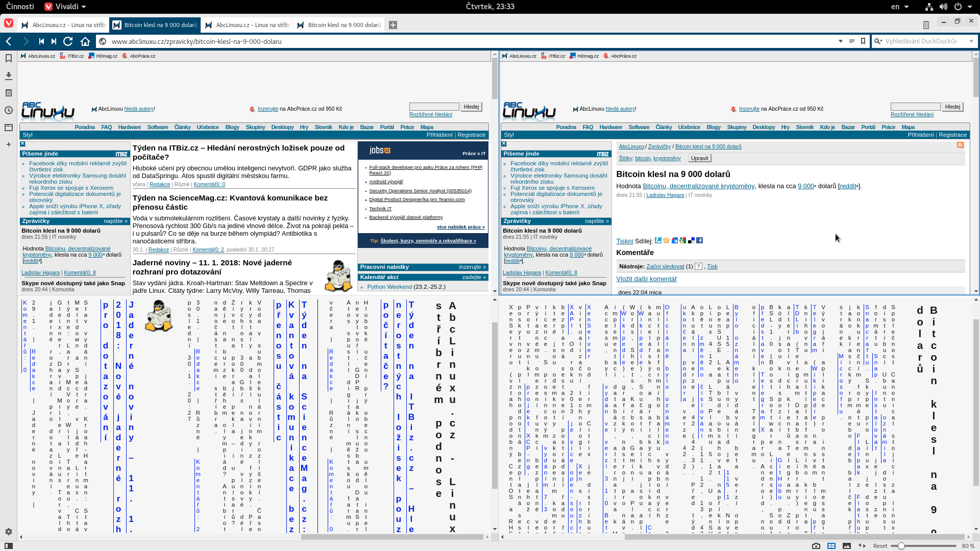
Task: Open the Downloads panel in the sidebar
Action: [x=9, y=76]
